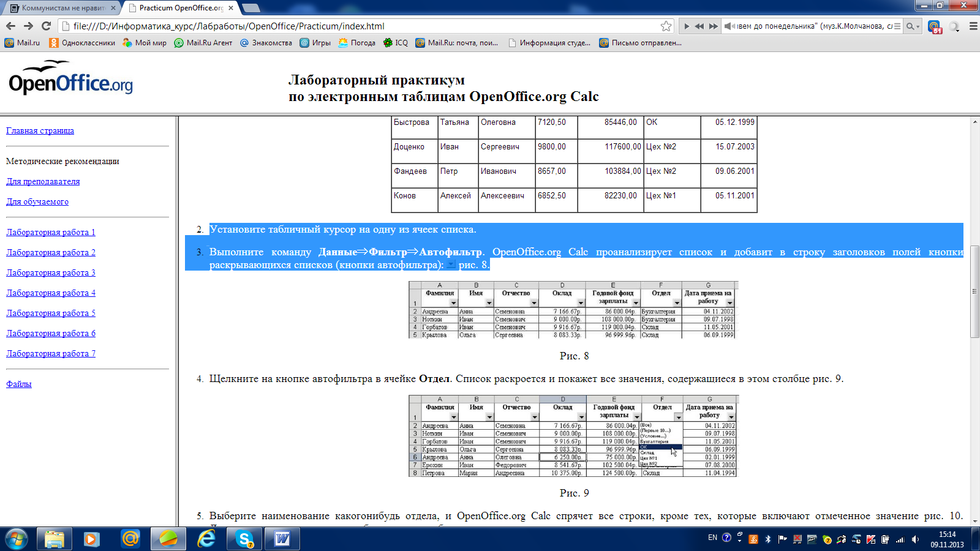The height and width of the screenshot is (551, 980).
Task: Open Для обучаемого link
Action: coord(37,201)
